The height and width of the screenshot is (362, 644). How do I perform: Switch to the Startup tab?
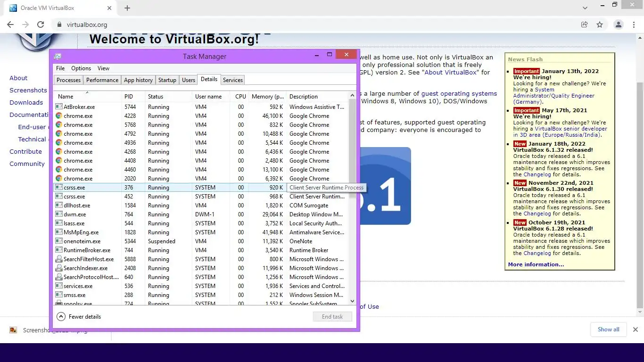click(167, 80)
